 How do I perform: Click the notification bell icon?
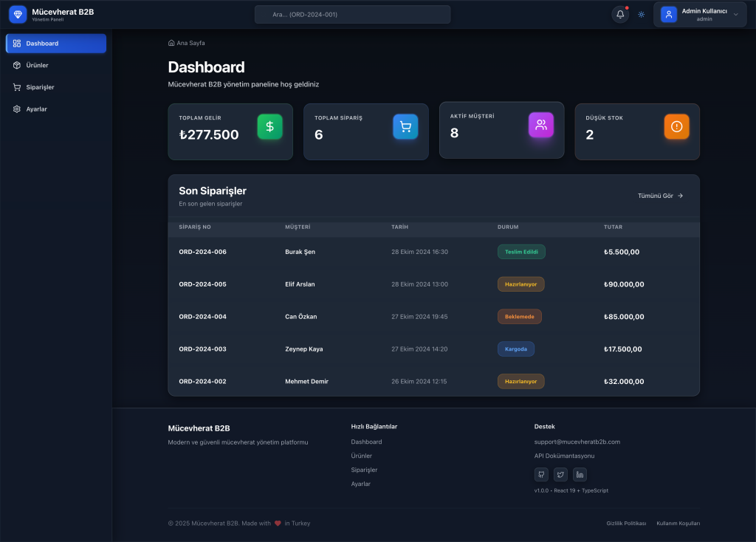coord(620,15)
